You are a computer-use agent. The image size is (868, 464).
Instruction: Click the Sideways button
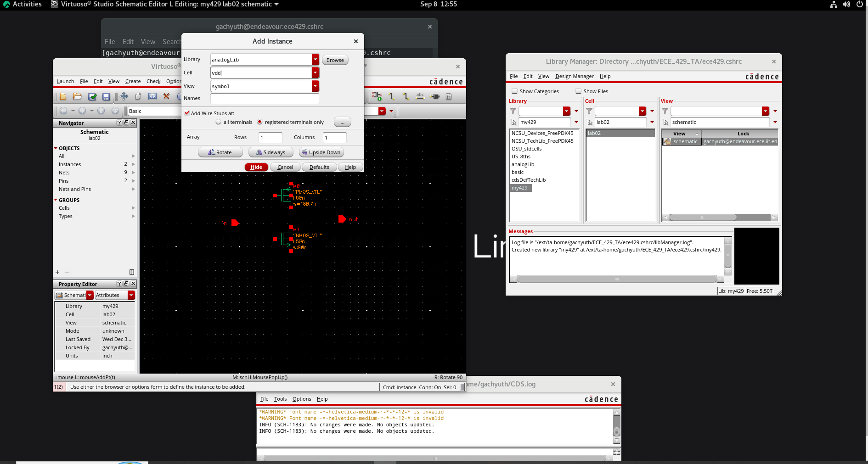(x=271, y=152)
